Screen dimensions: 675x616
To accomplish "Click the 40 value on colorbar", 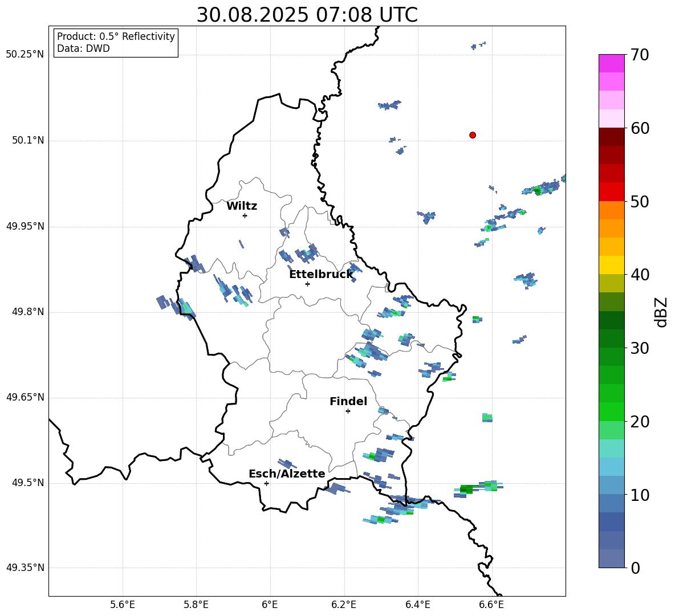I will pos(640,275).
